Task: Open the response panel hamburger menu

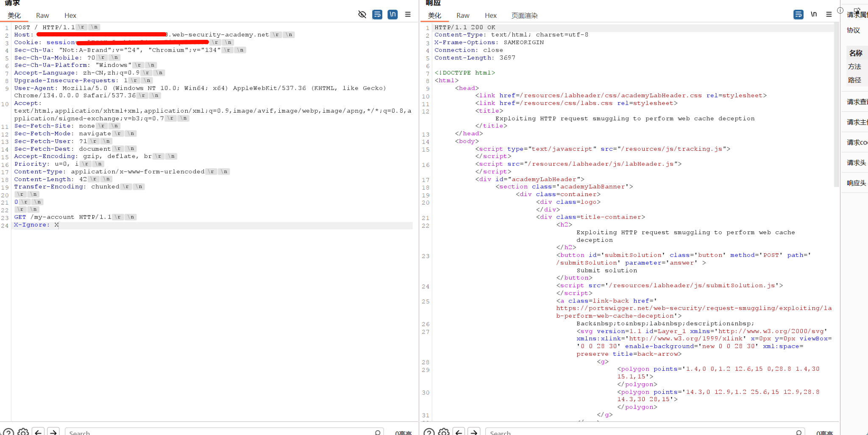Action: 829,14
